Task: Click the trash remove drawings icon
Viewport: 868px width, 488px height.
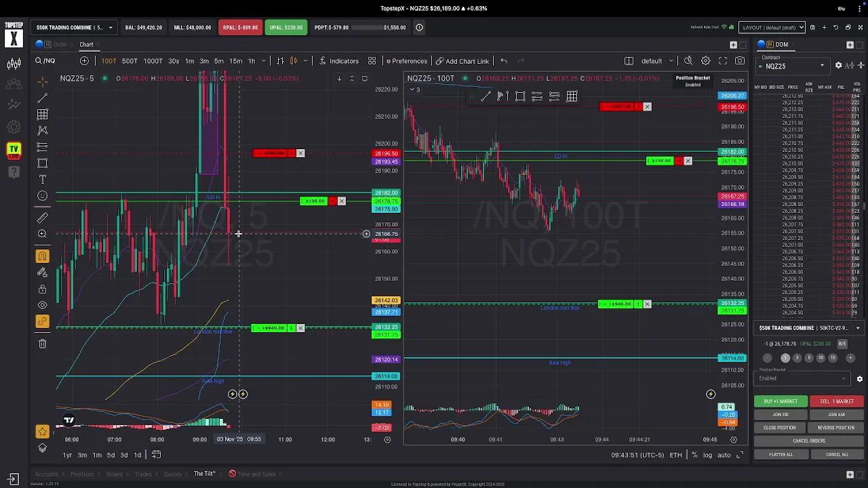Action: (42, 344)
